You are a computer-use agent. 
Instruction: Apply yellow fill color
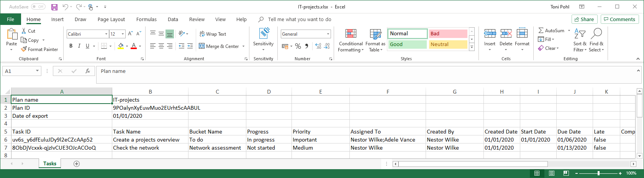121,46
